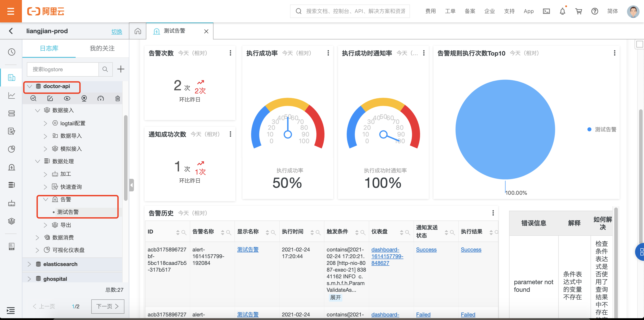Click the plus icon to add logstore
The width and height of the screenshot is (644, 320).
(x=121, y=69)
